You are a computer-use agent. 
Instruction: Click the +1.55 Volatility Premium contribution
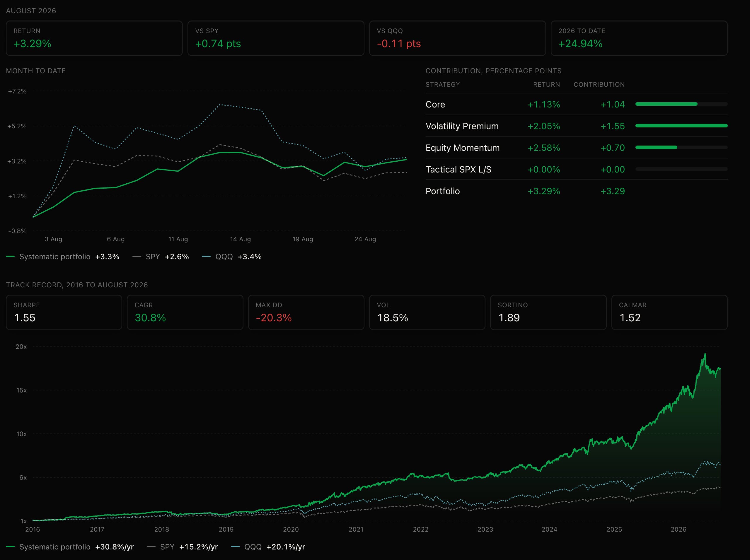tap(613, 126)
